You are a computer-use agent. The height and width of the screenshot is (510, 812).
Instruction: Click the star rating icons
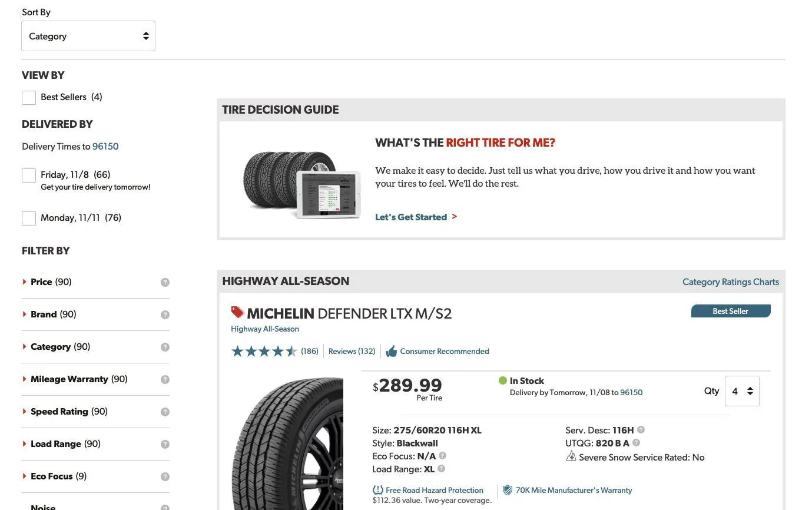264,352
